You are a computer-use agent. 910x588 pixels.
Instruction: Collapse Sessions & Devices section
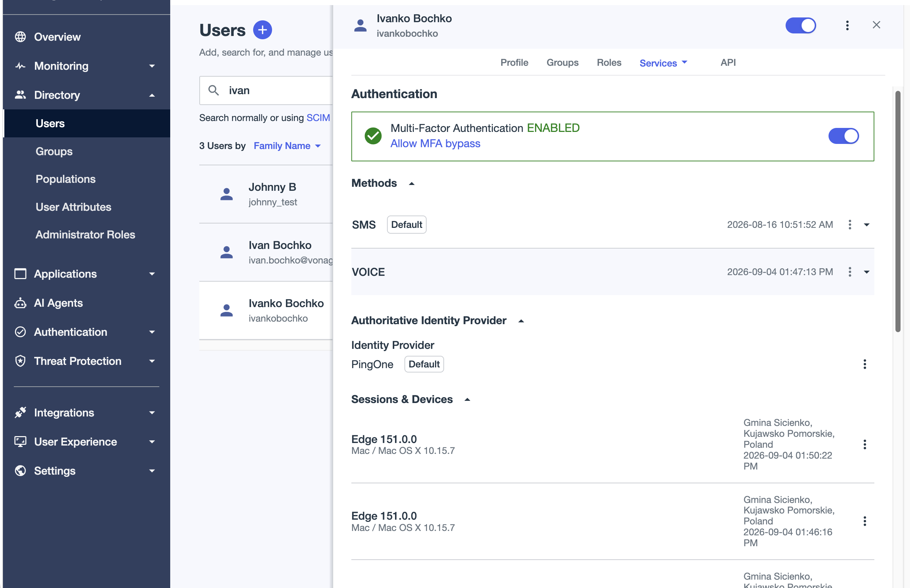(x=467, y=400)
